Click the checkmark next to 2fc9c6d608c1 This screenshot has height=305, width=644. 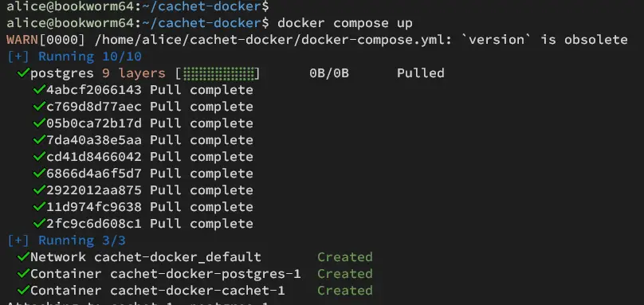point(39,223)
